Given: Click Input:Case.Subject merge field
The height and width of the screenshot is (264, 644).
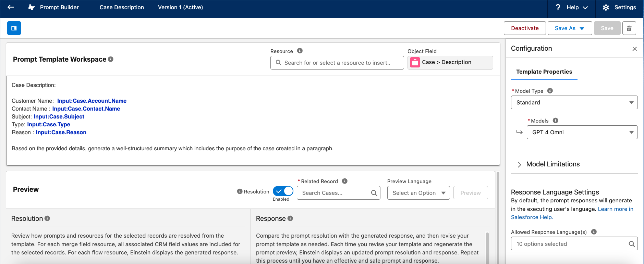Looking at the screenshot, I should click(59, 116).
